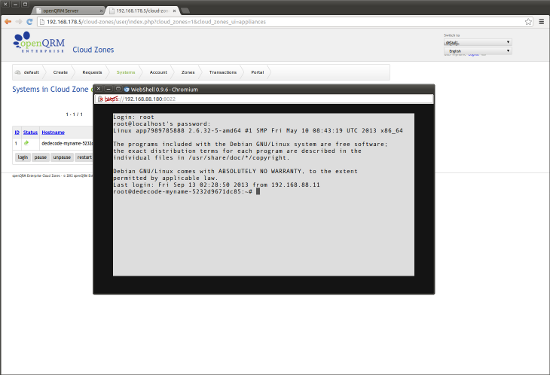
Task: Click the terminal prompt in WebShell
Action: 187,192
